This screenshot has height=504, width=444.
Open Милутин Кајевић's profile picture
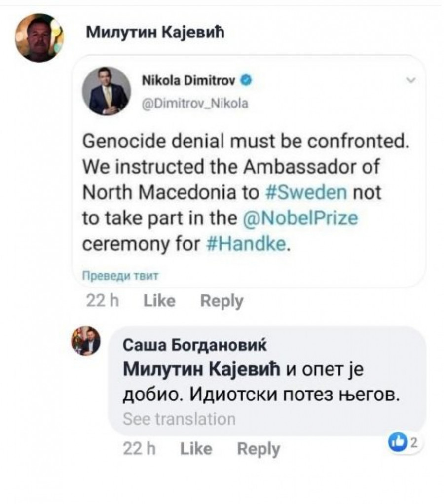39,37
